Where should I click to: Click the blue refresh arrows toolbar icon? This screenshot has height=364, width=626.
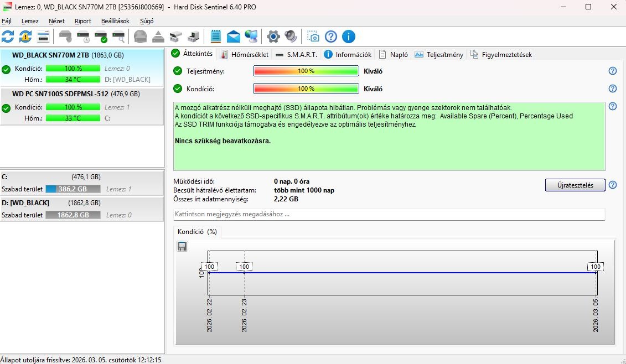8,37
